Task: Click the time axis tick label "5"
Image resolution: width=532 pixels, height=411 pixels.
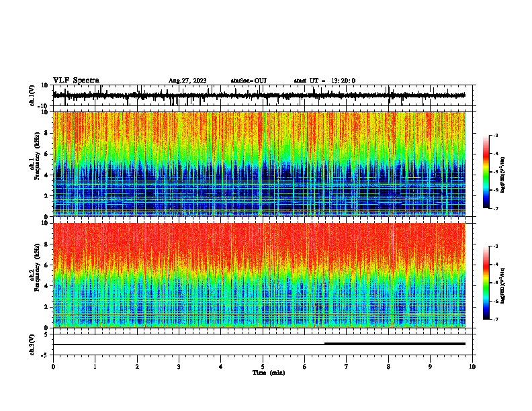Action: [x=263, y=367]
